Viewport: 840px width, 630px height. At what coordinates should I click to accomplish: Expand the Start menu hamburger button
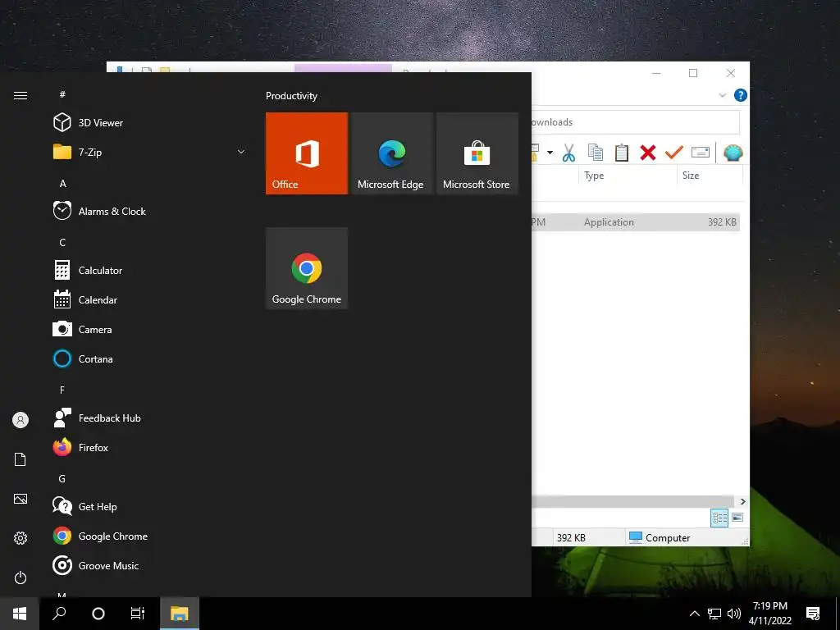click(x=21, y=95)
